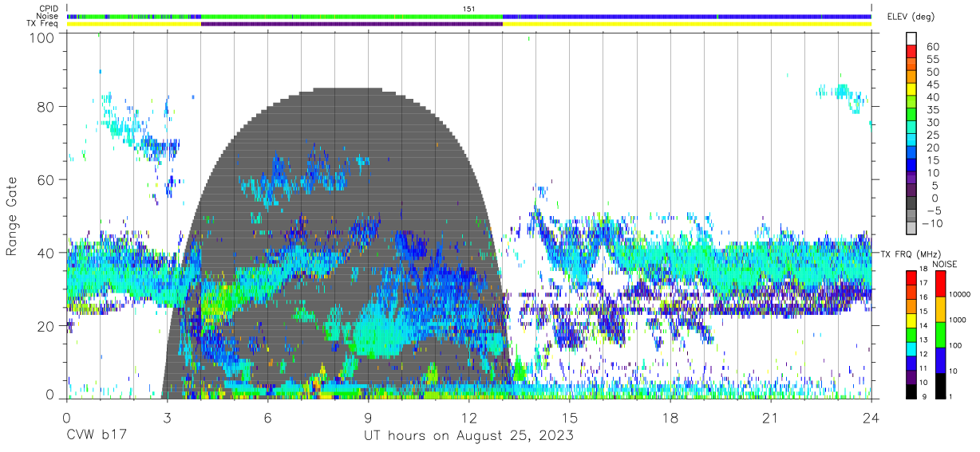This screenshot has height=452, width=980.
Task: Click the "3" tick on UT hours axis
Action: pyautogui.click(x=167, y=418)
